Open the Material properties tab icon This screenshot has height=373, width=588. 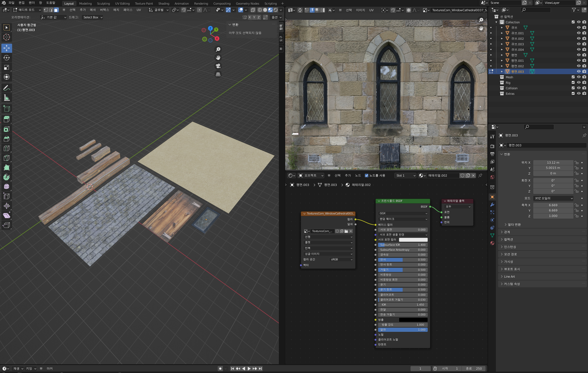(492, 243)
